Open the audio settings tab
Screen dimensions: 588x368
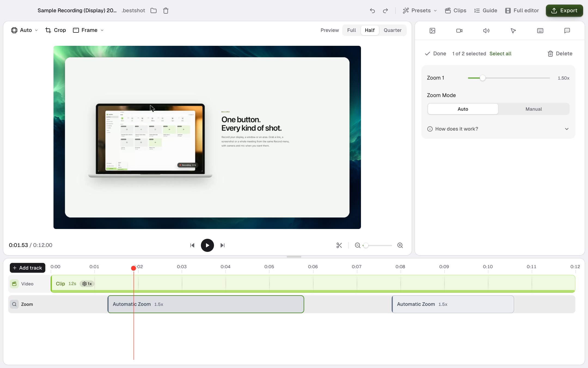pyautogui.click(x=486, y=31)
